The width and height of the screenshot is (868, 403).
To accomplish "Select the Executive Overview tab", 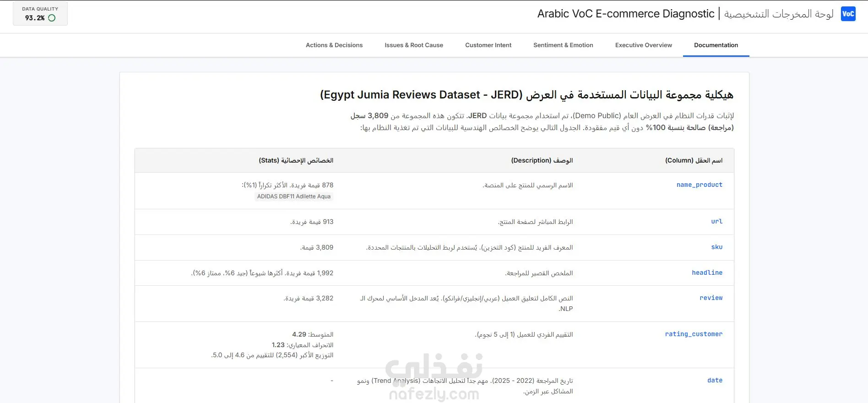I will [643, 45].
